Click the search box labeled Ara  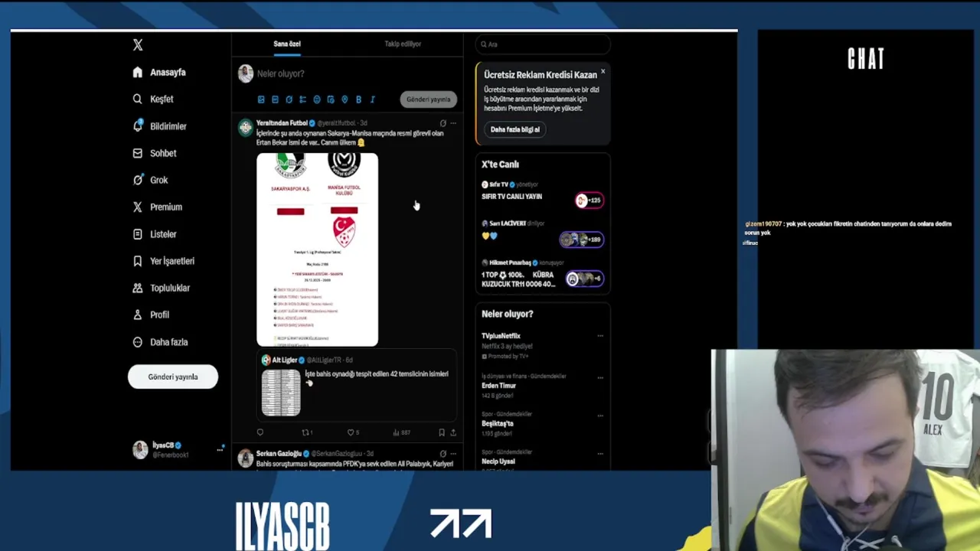click(543, 44)
